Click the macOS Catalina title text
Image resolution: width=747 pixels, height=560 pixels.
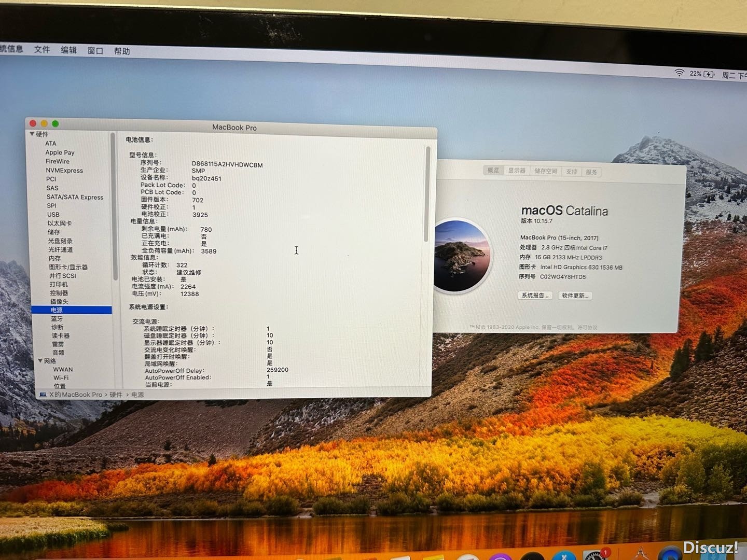tap(564, 211)
